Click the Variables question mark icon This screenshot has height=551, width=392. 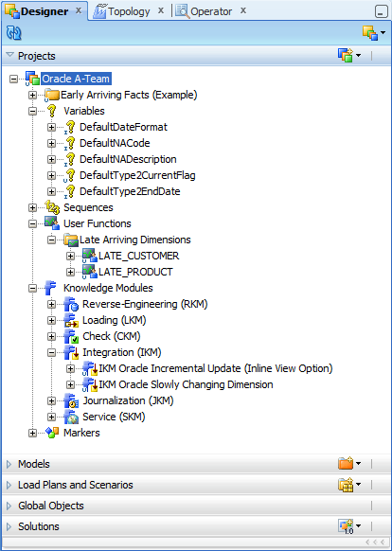point(52,111)
